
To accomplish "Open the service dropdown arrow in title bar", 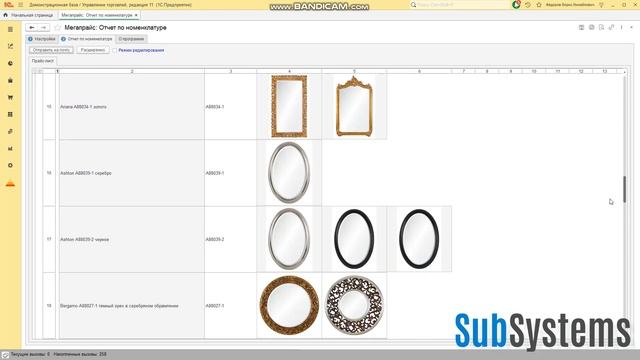I will [x=601, y=5].
